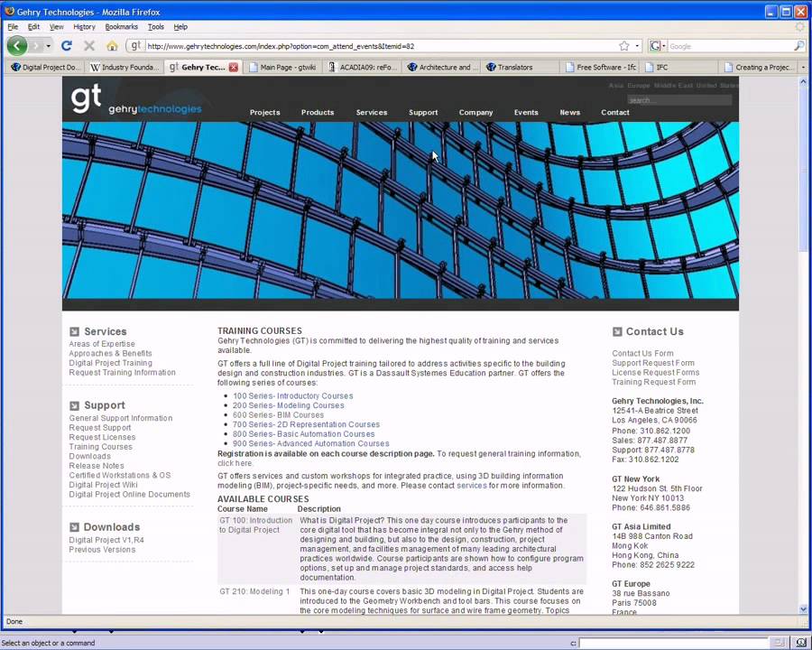
Task: Click the gt site favicon in address bar
Action: point(135,46)
